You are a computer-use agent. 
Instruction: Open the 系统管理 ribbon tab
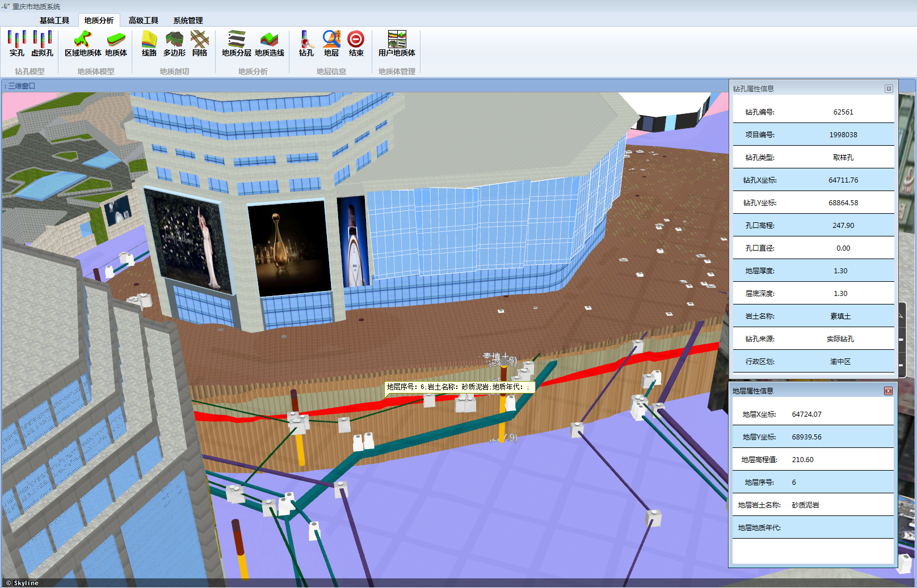point(188,20)
